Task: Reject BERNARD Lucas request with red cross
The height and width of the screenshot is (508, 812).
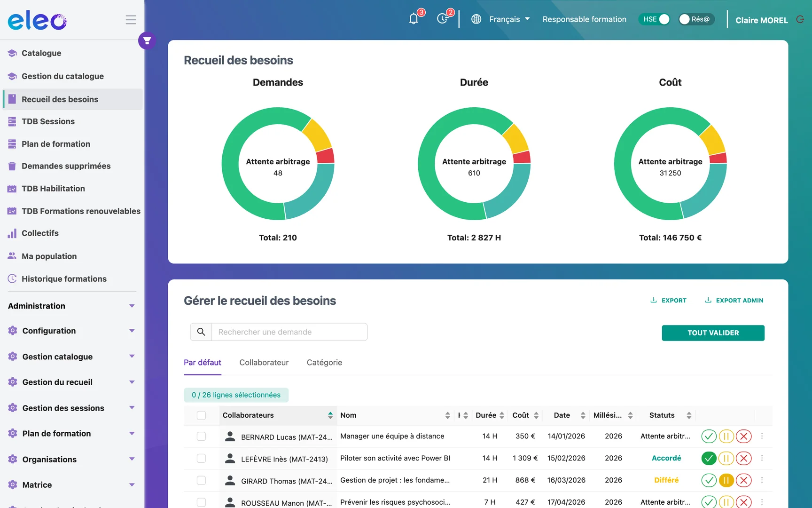Action: click(743, 437)
